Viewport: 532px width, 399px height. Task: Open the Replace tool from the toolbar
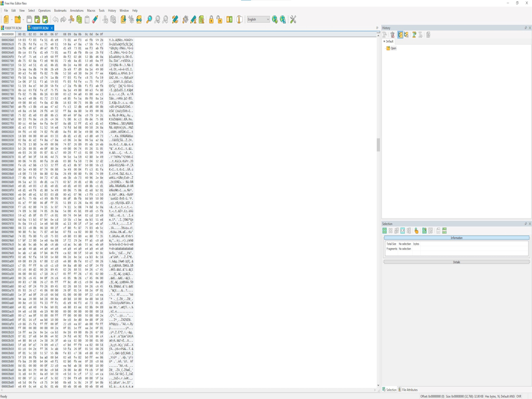175,20
